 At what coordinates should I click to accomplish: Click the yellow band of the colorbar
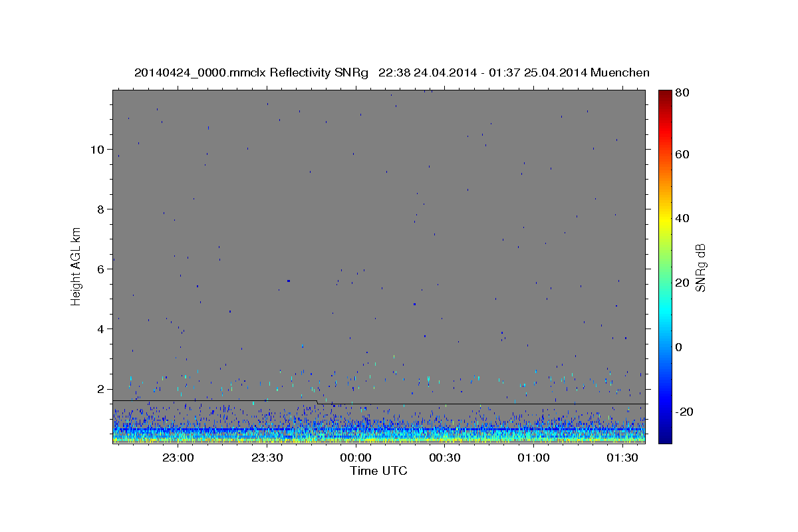pos(665,218)
